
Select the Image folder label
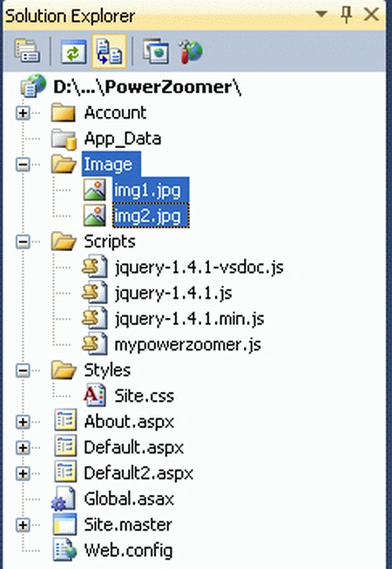point(111,164)
